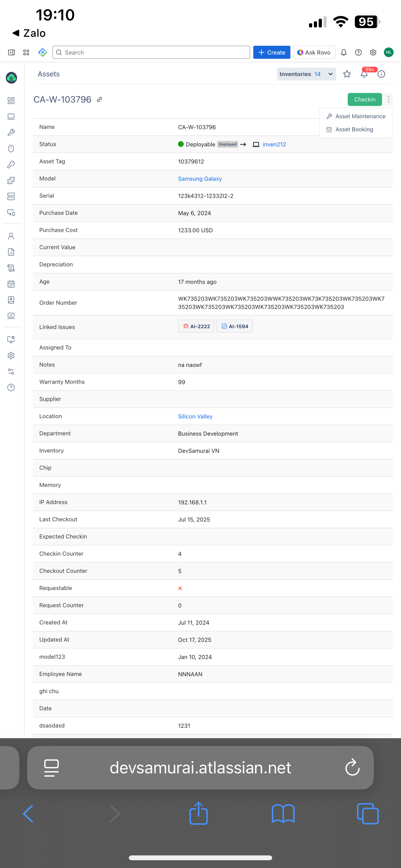This screenshot has height=868, width=401.
Task: Open the Samsung Galaxy model link
Action: click(200, 179)
